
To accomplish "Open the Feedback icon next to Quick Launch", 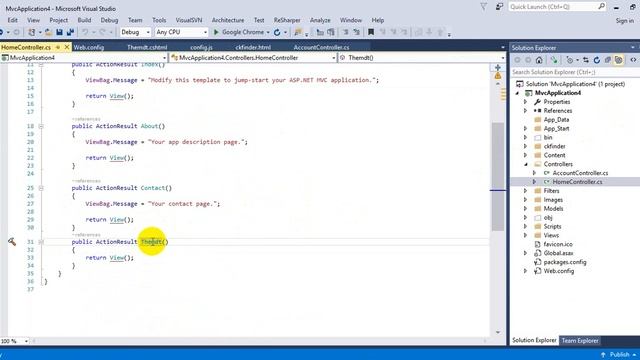I will [x=499, y=7].
